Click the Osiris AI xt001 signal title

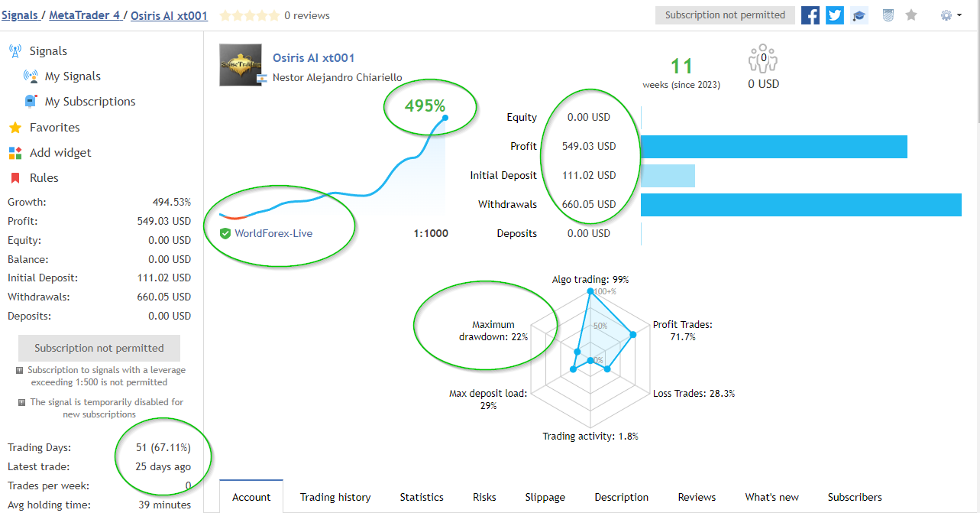(x=314, y=57)
